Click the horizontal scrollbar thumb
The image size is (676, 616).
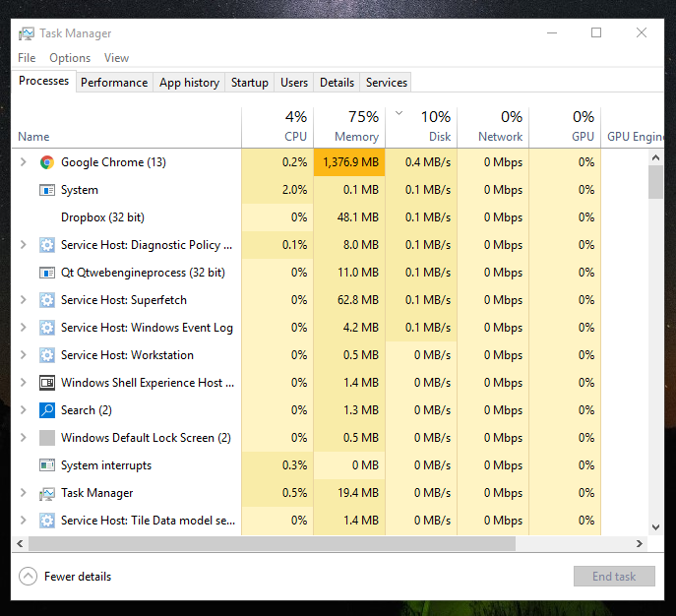click(272, 543)
